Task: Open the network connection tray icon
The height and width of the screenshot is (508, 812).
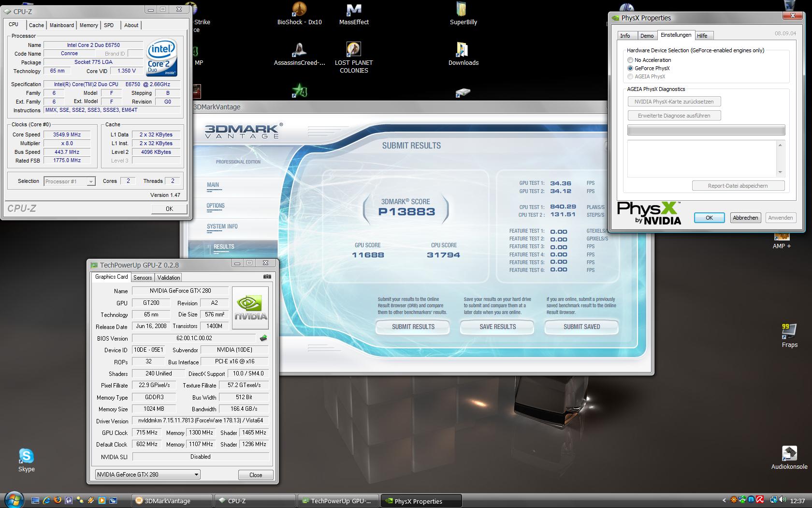Action: [774, 500]
